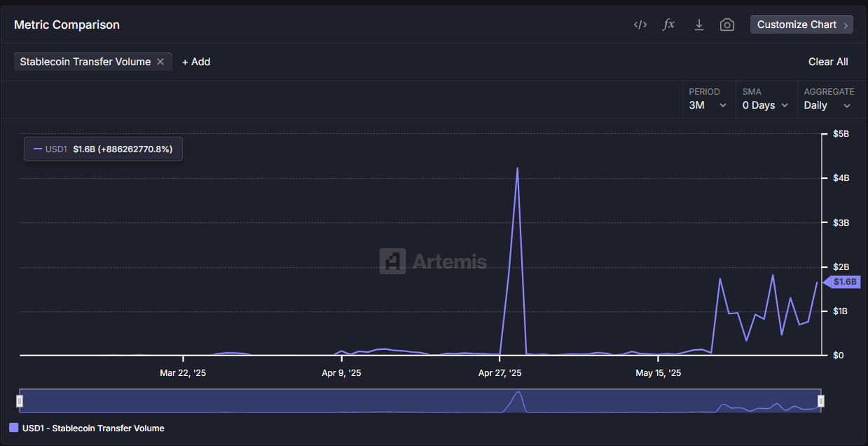Click the range navigator mini chart
The image size is (868, 446).
point(420,401)
